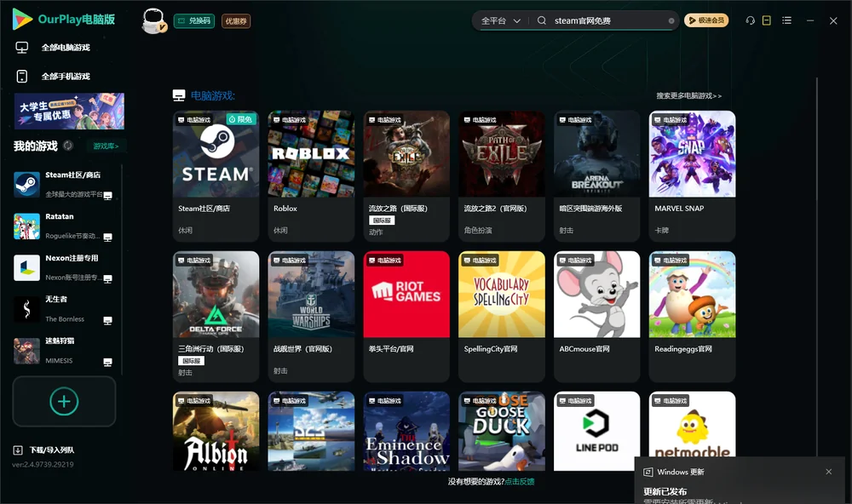This screenshot has width=852, height=504.
Task: Open the OurPlay logo home
Action: [x=63, y=20]
